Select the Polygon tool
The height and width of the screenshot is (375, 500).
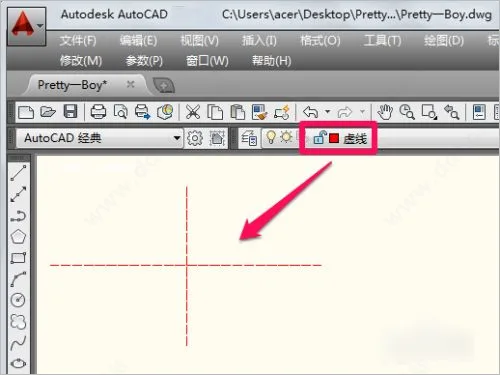(18, 237)
